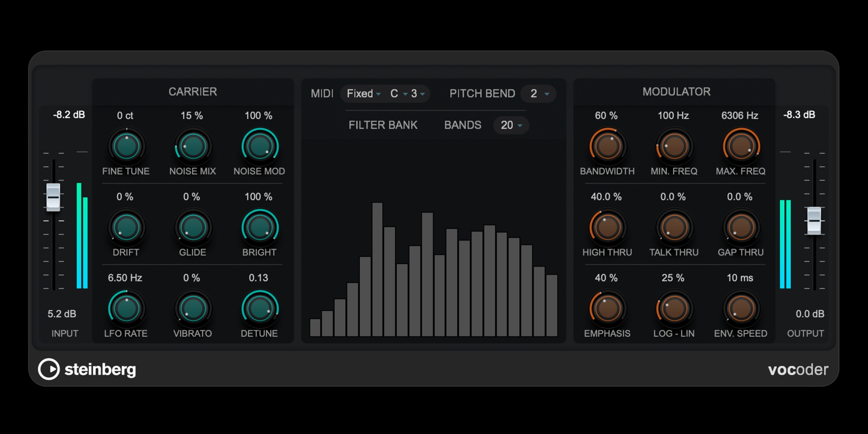Click the Glide knob
Screen dimensions: 868x434
193,227
